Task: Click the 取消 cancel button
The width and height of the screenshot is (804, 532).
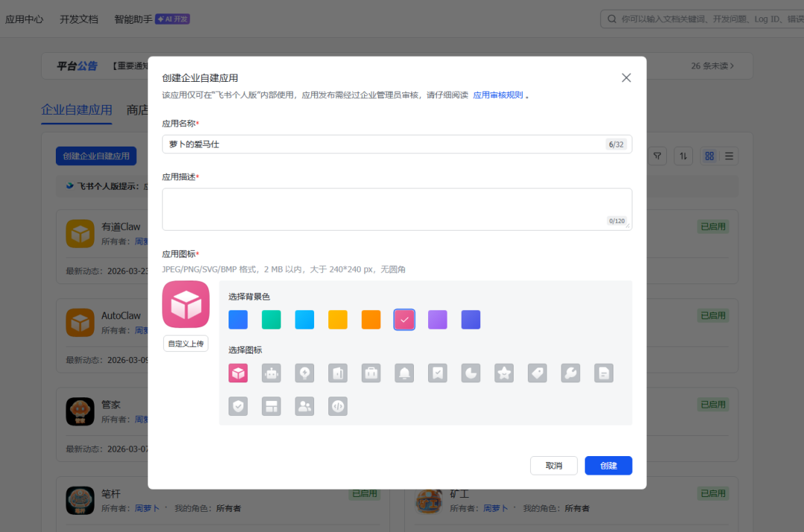Action: coord(554,465)
